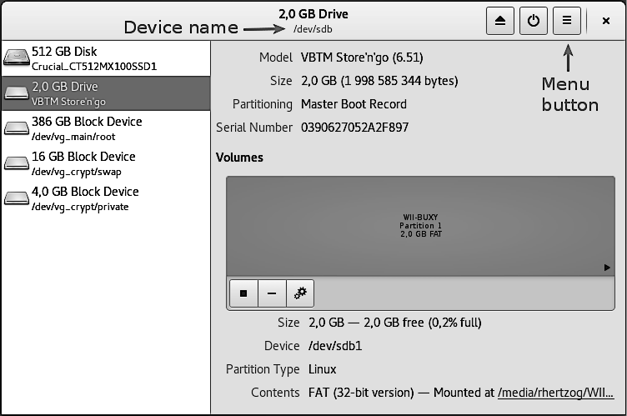Click the Master Boot Record partitioning value
This screenshot has height=416, width=627.
coord(353,104)
